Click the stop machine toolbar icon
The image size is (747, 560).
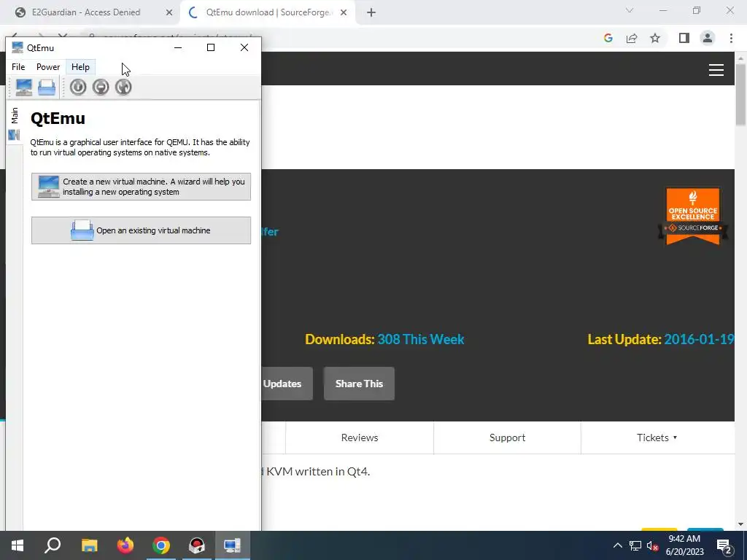point(101,87)
